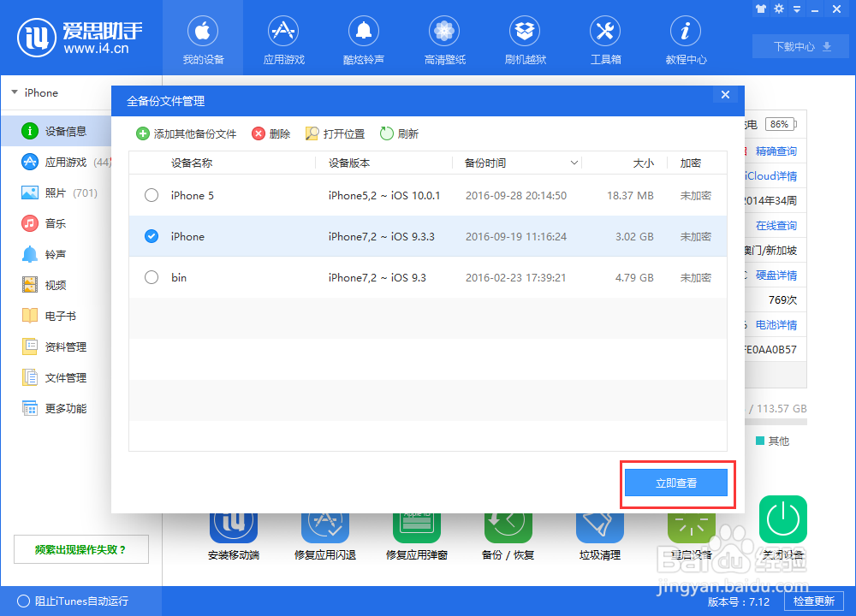Open 教程中心 info icon
This screenshot has height=616, width=856.
[686, 31]
